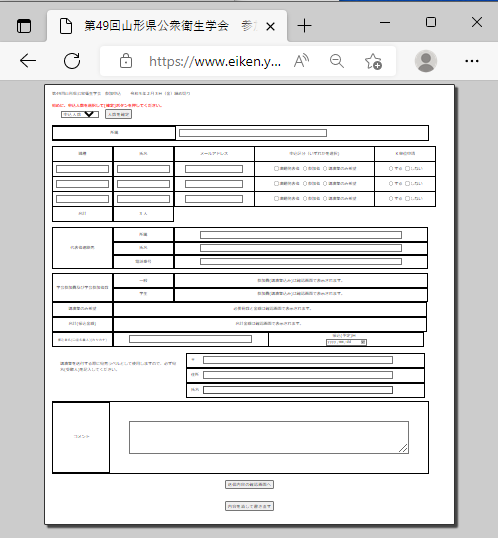View site info via the lock icon
This screenshot has height=538, width=498.
[x=126, y=61]
